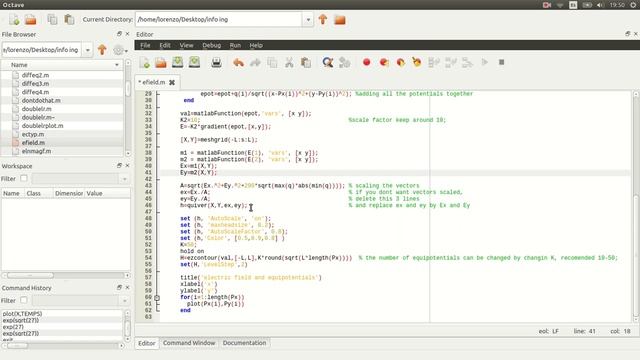Go to the parent directory in the File Browser
This screenshot has height=360, width=640.
click(102, 50)
